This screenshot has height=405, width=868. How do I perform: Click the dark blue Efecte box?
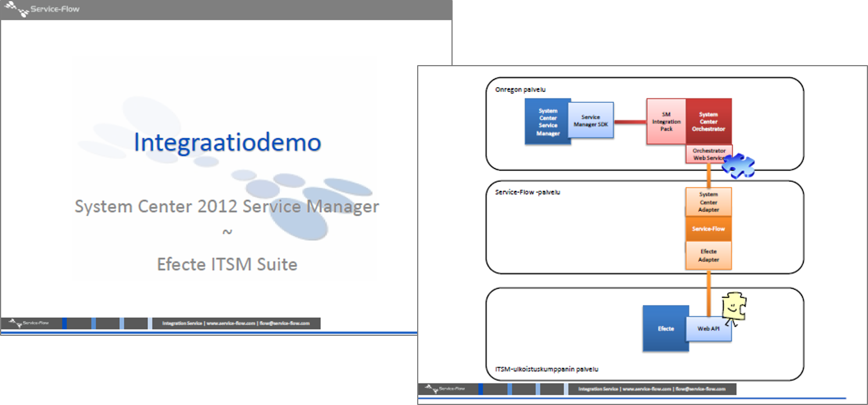(666, 328)
